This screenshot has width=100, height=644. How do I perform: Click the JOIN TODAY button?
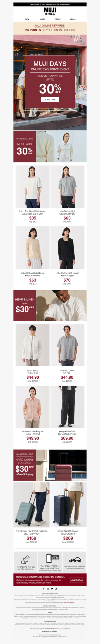[x=77, y=580]
